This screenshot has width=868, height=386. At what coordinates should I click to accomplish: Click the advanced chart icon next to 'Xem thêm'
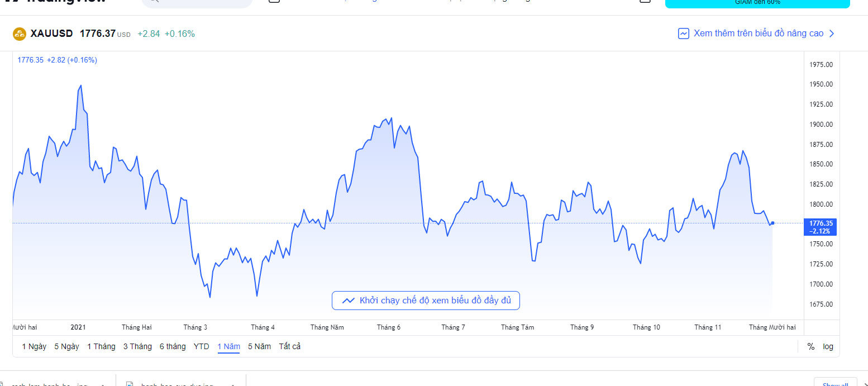(x=683, y=34)
